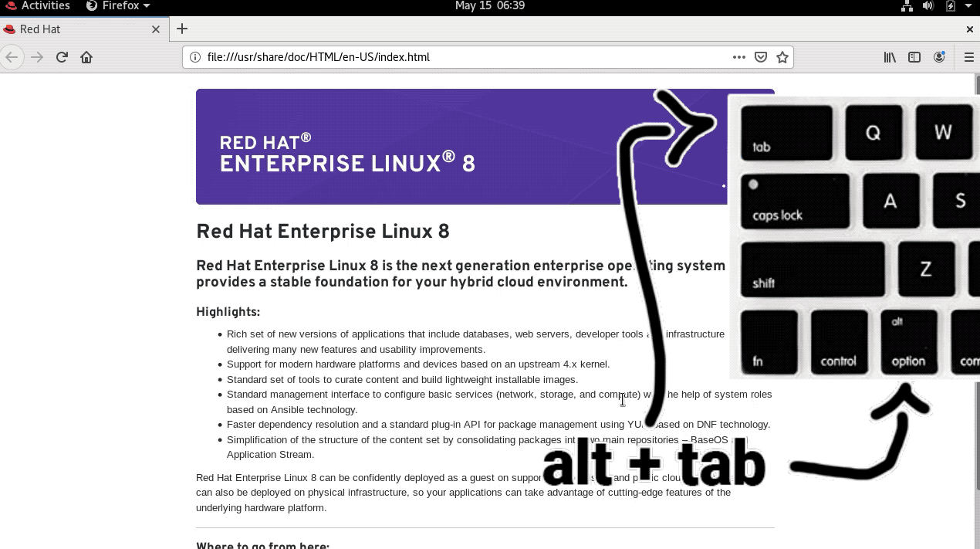Open the Firefox hamburger menu
Viewport: 980px width, 549px height.
(969, 57)
